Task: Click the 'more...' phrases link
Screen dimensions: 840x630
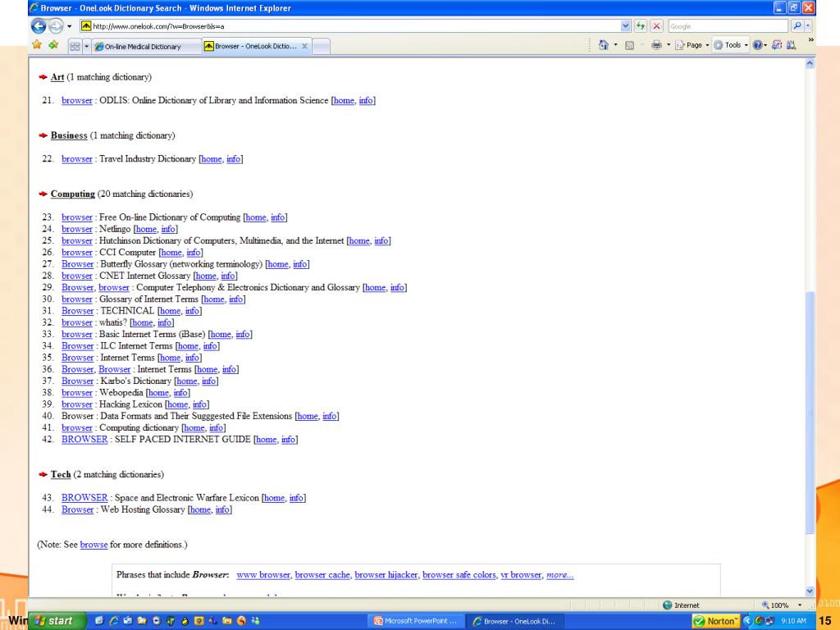Action: coord(559,575)
